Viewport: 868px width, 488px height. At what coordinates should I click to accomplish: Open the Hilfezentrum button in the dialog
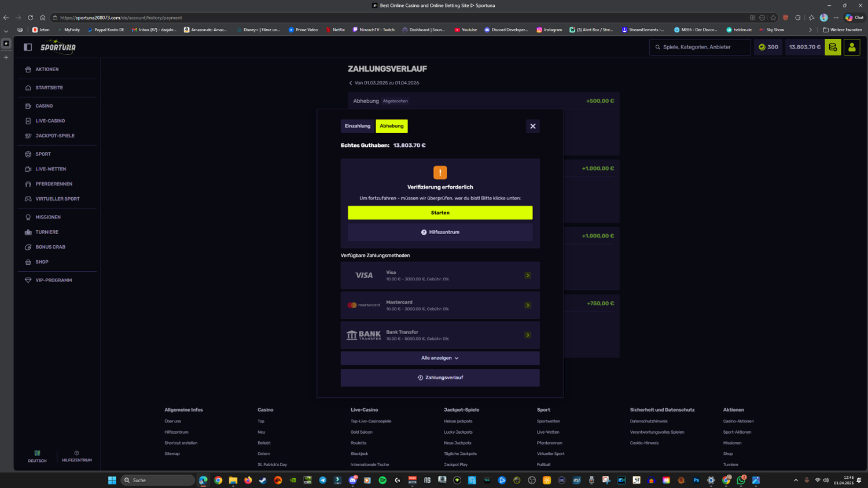tap(440, 232)
